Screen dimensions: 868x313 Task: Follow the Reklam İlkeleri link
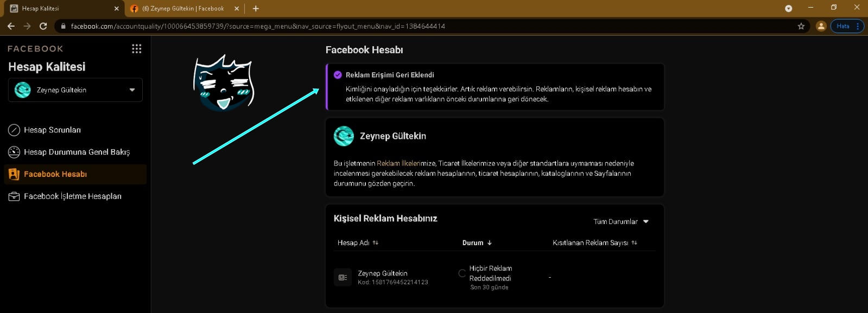(x=398, y=163)
